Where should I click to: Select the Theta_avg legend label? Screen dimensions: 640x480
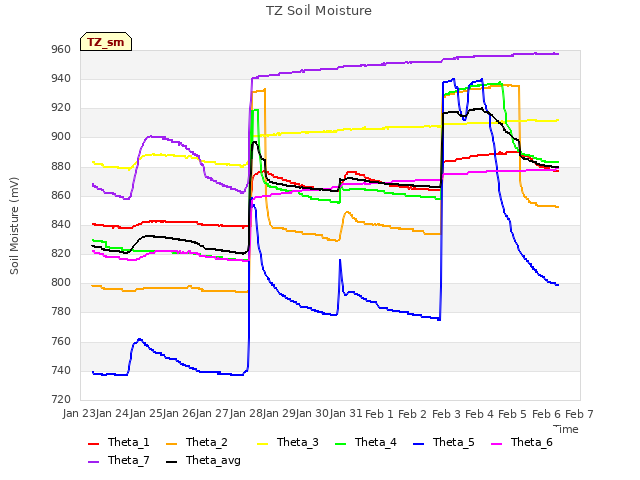213,461
